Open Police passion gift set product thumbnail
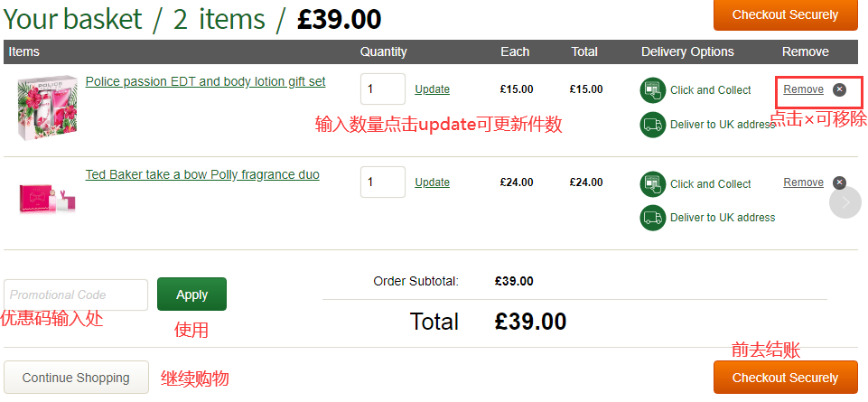This screenshot has width=868, height=402. 43,107
